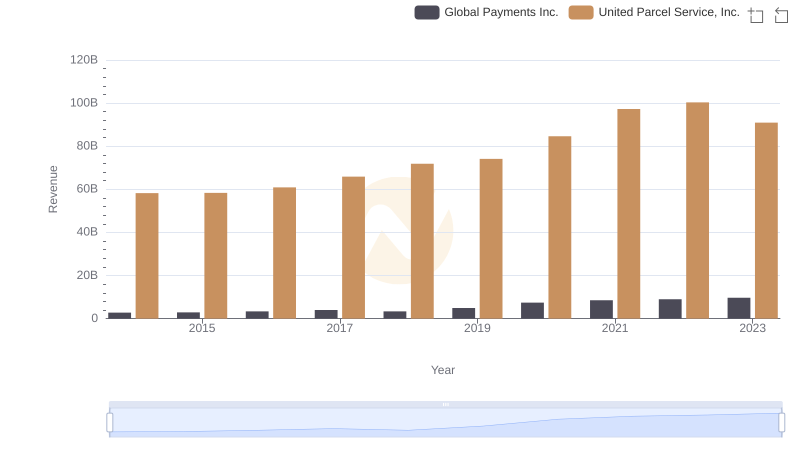Image resolution: width=800 pixels, height=461 pixels.
Task: Click the 2023 x-axis label
Action: [753, 328]
